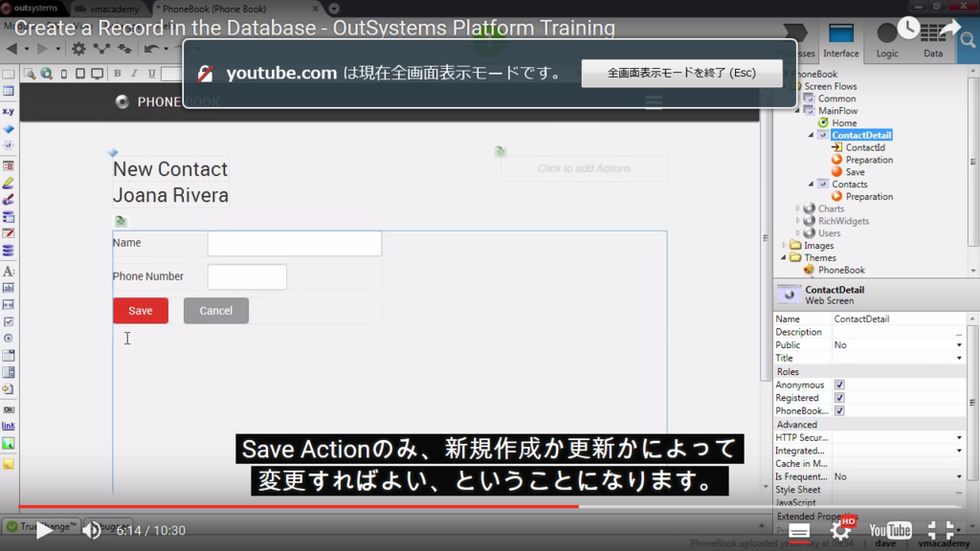Toggle bold formatting
This screenshot has width=980, height=551.
(117, 74)
